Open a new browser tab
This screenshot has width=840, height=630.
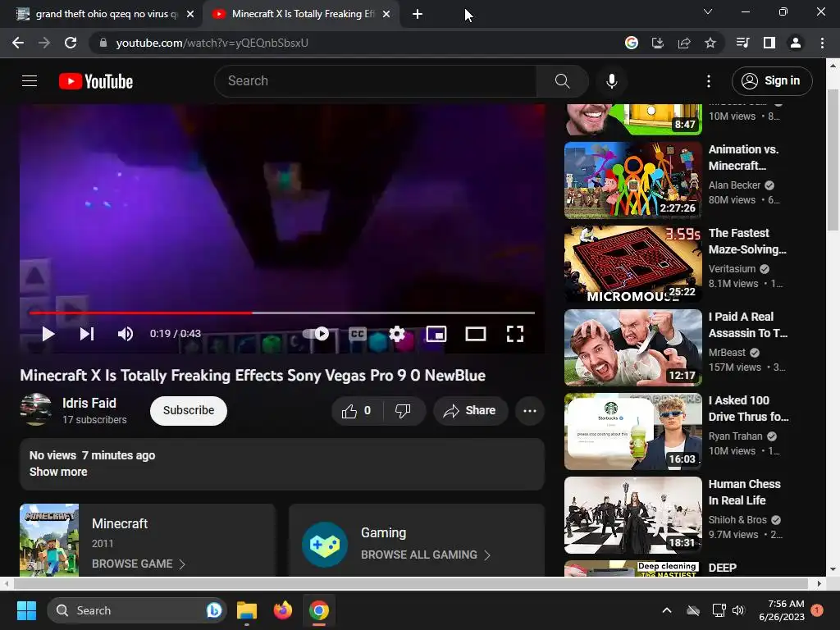tap(418, 14)
